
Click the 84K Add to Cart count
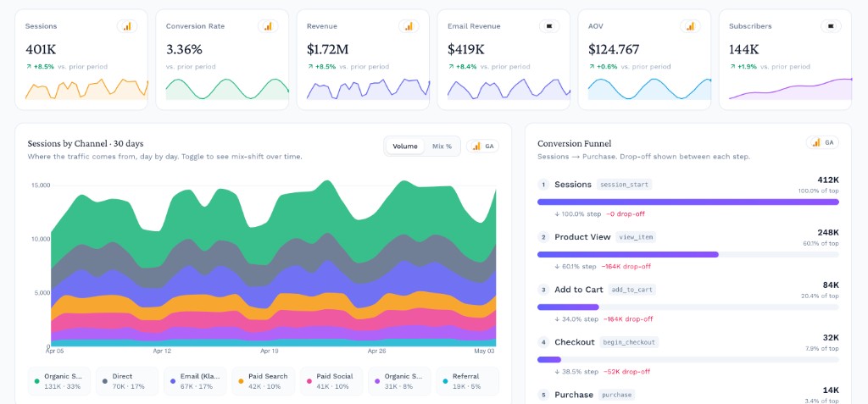(x=832, y=285)
